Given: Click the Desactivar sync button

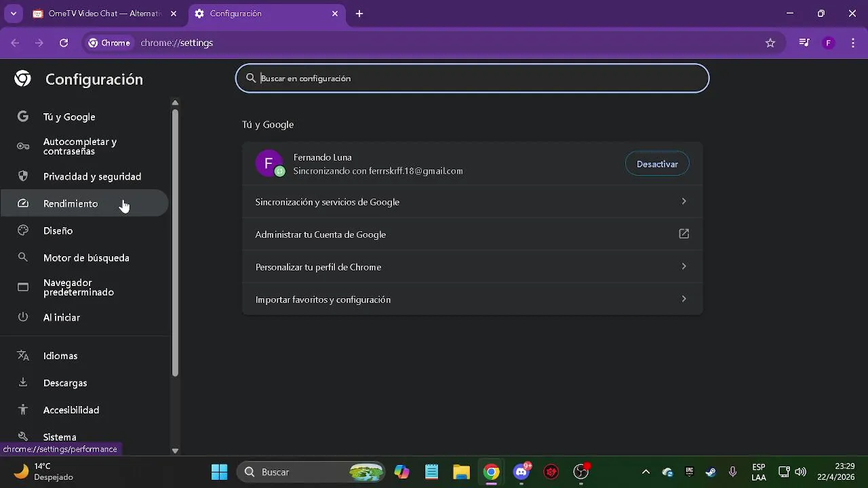Looking at the screenshot, I should (657, 164).
